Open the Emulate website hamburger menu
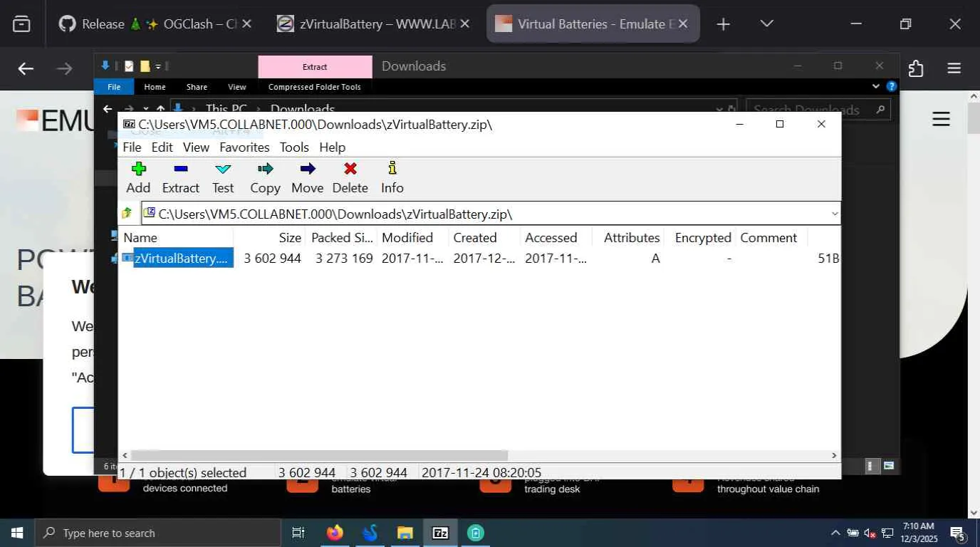Viewport: 980px width, 547px height. (942, 119)
